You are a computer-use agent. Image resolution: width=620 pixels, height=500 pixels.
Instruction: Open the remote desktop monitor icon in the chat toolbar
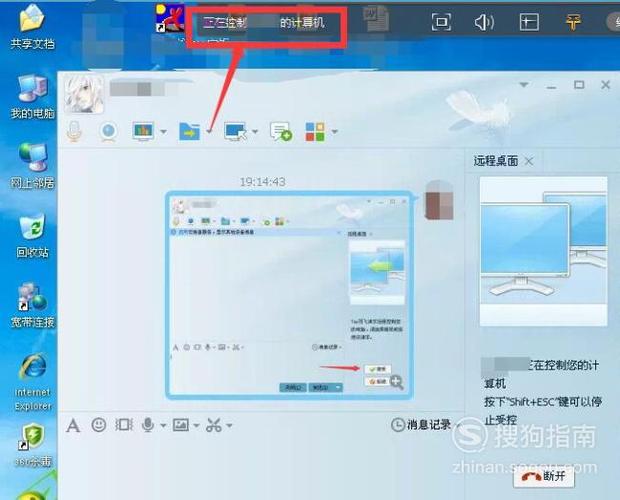click(236, 132)
